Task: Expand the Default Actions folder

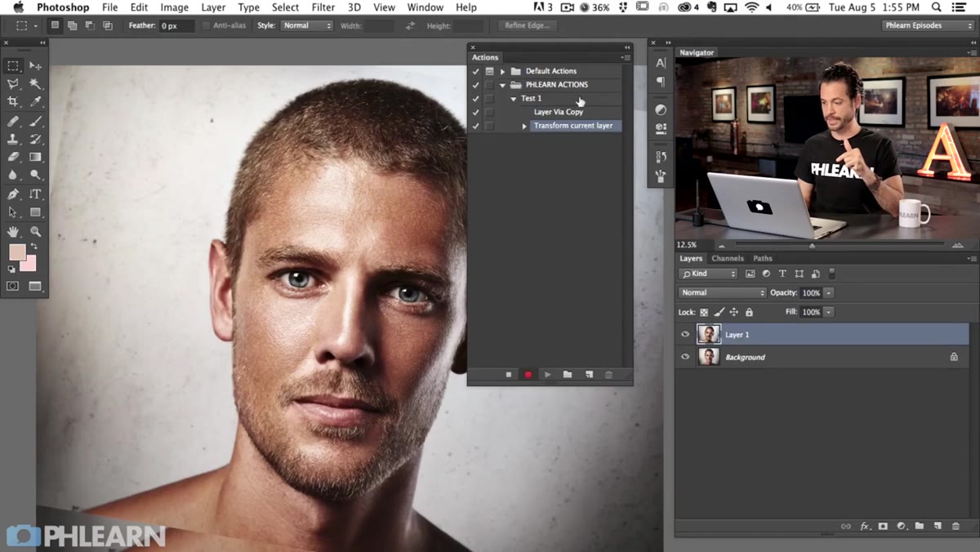Action: pyautogui.click(x=503, y=71)
